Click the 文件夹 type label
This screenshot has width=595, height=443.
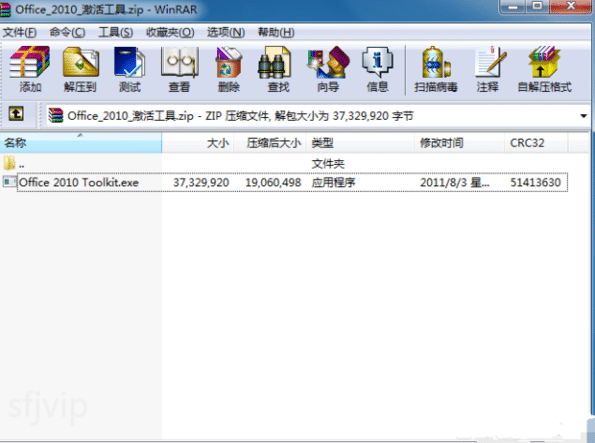pos(328,164)
